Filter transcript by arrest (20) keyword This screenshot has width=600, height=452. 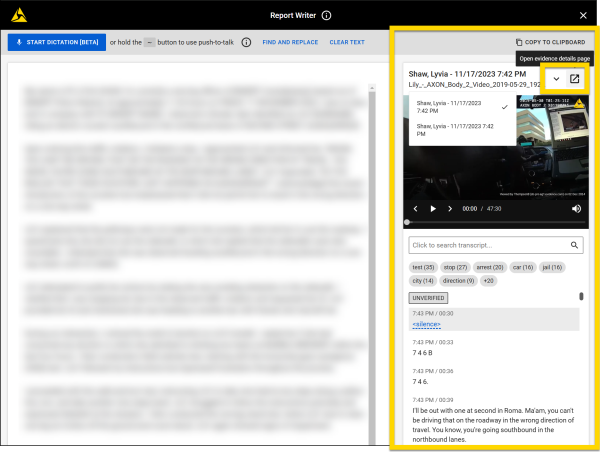490,267
